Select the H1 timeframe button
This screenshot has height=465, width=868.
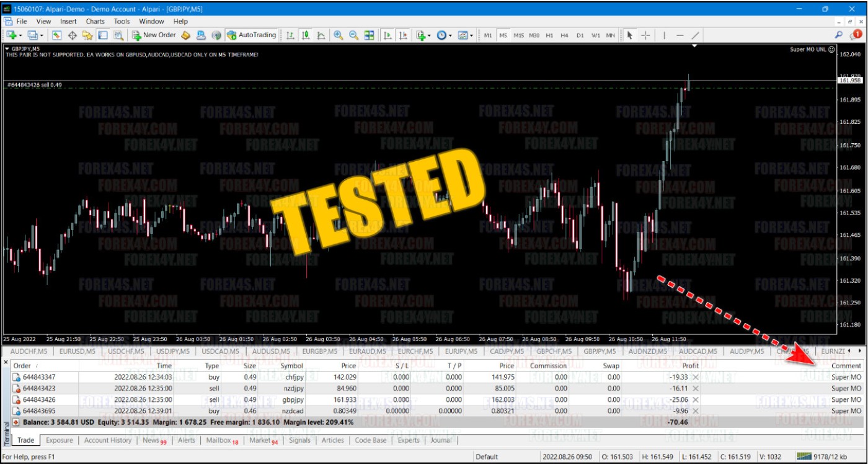coord(549,35)
